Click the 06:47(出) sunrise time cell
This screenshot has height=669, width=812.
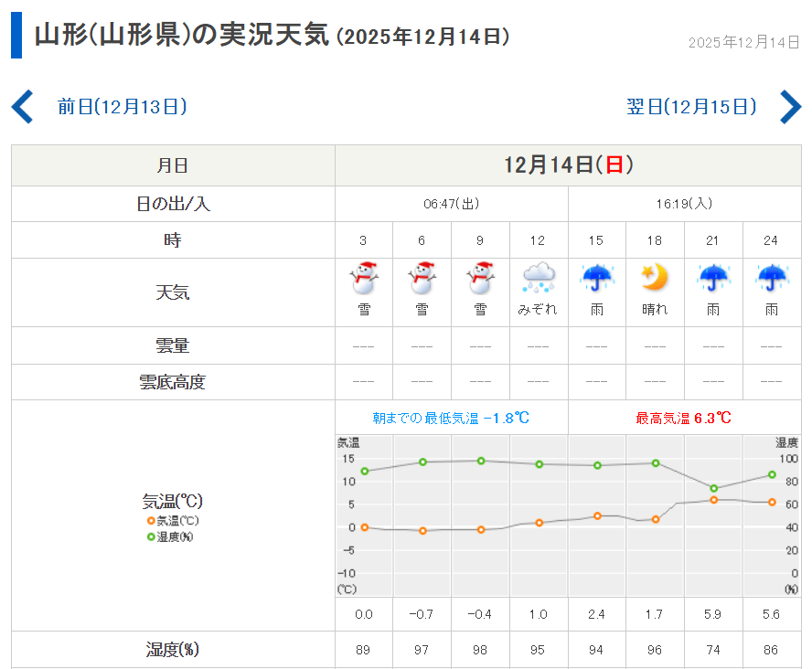451,204
